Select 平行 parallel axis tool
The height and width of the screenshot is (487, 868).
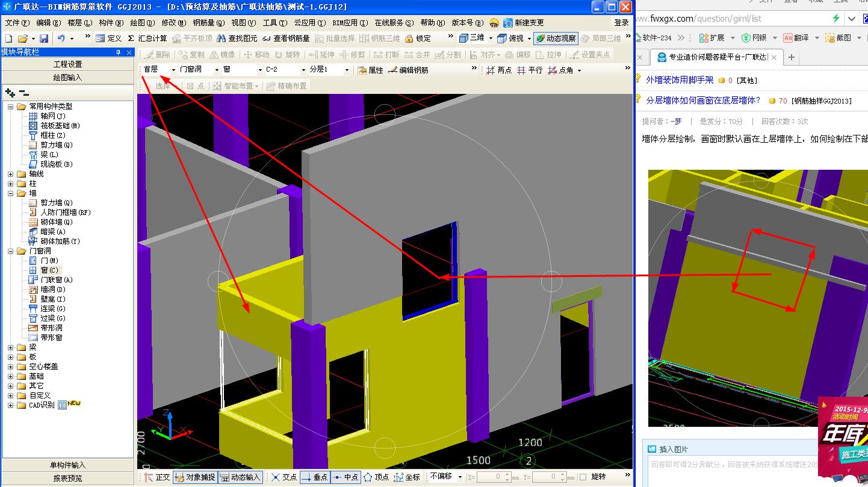click(530, 70)
